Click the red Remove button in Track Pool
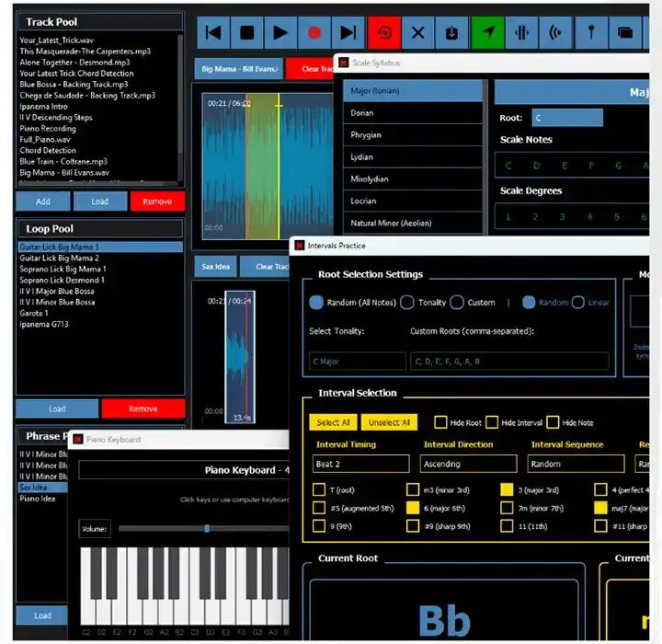This screenshot has height=644, width=662. click(x=157, y=201)
